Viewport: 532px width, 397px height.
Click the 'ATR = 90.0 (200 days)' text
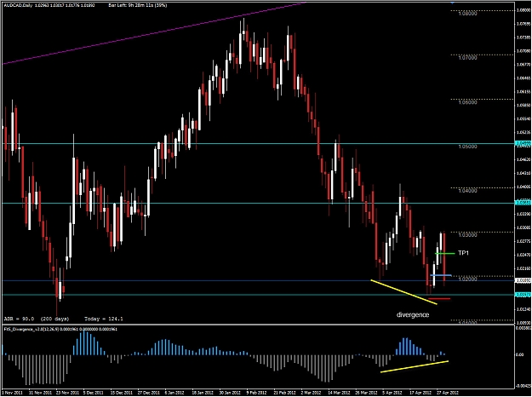point(37,319)
